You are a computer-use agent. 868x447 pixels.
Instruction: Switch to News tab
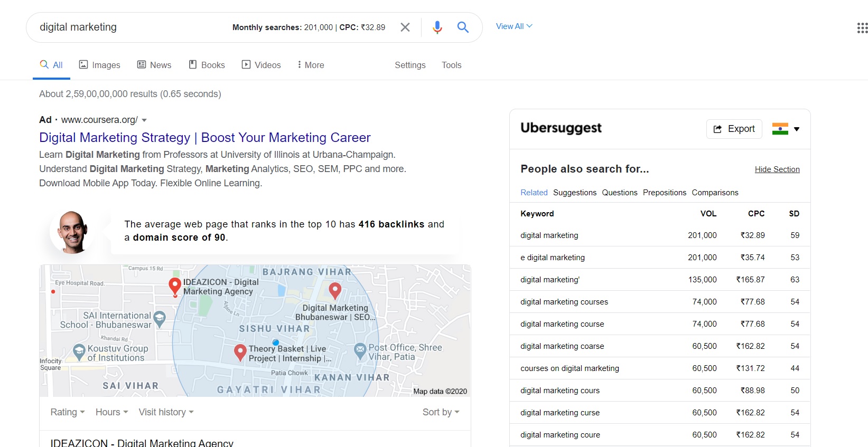(154, 65)
